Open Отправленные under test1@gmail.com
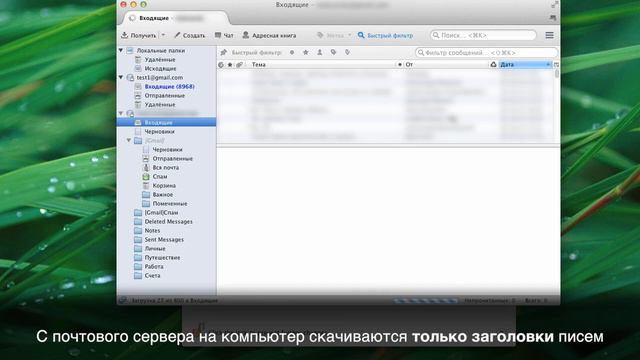Viewport: 640px width, 360px height. click(x=164, y=96)
